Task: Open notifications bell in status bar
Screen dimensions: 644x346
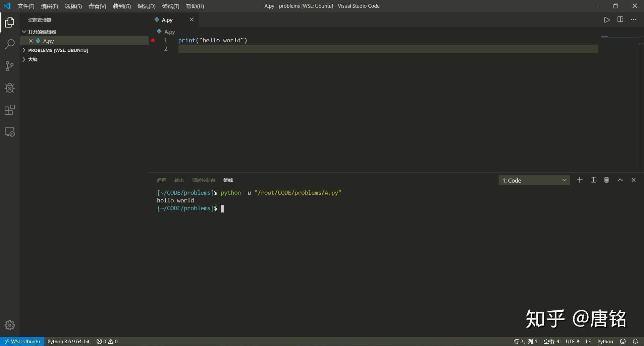Action: pos(635,341)
